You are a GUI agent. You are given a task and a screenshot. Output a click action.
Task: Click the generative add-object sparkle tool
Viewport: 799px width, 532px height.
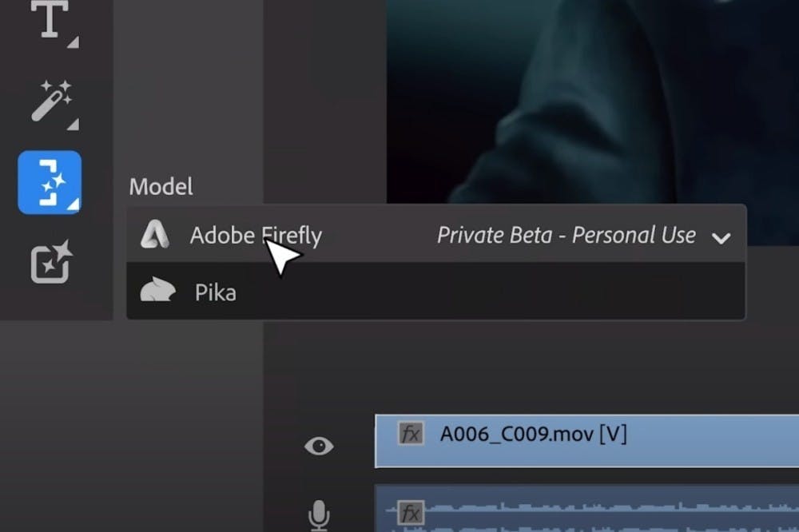(51, 261)
